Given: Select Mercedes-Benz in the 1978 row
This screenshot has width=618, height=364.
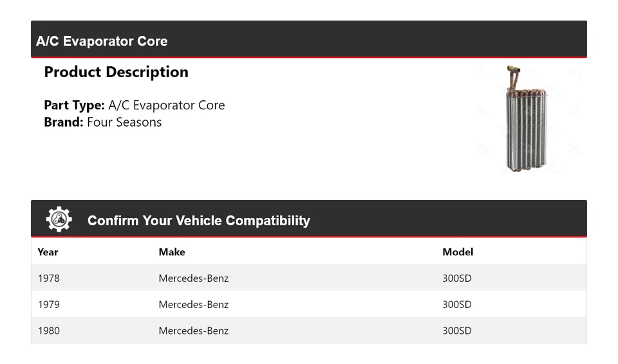Looking at the screenshot, I should click(193, 278).
